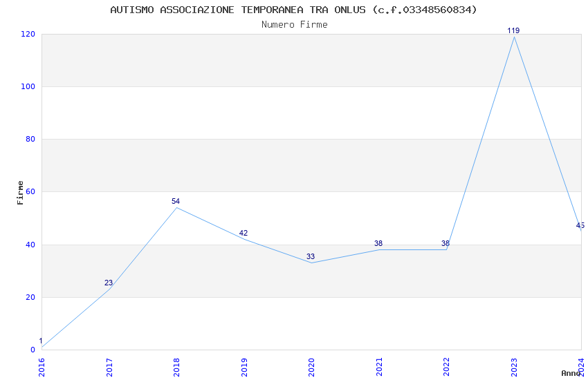Click the Firme y-axis label
588x380 pixels.
[20, 193]
